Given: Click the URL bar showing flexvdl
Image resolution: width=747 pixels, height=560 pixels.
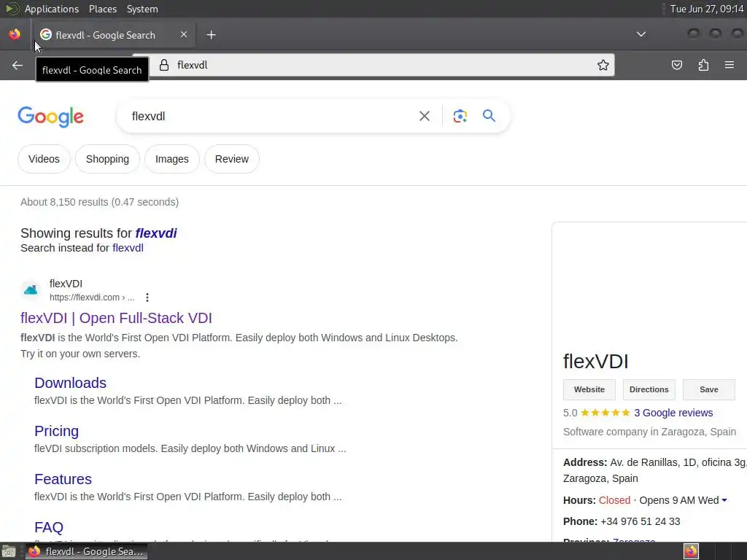Looking at the screenshot, I should (373, 65).
